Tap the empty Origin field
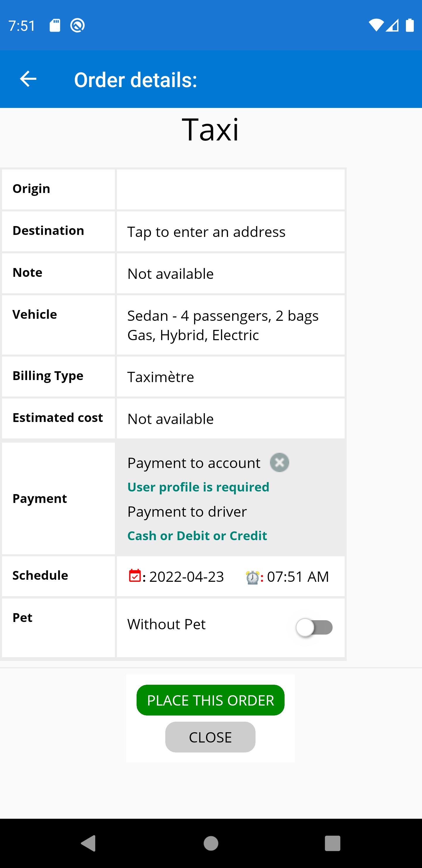Viewport: 422px width, 868px height. pyautogui.click(x=231, y=189)
